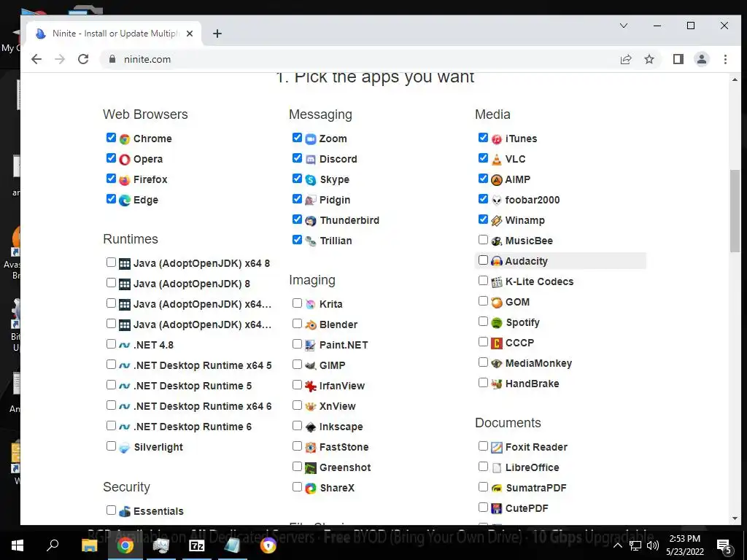The height and width of the screenshot is (560, 747).
Task: Click the Silverlight icon
Action: point(124,448)
